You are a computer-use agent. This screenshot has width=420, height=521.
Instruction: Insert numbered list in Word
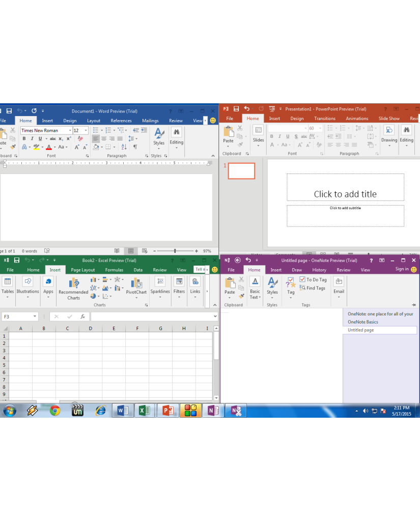[x=108, y=130]
